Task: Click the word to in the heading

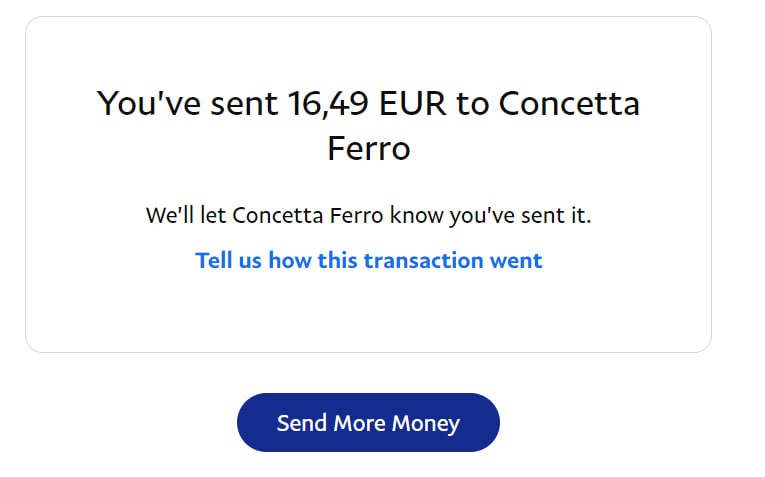Action: (471, 103)
